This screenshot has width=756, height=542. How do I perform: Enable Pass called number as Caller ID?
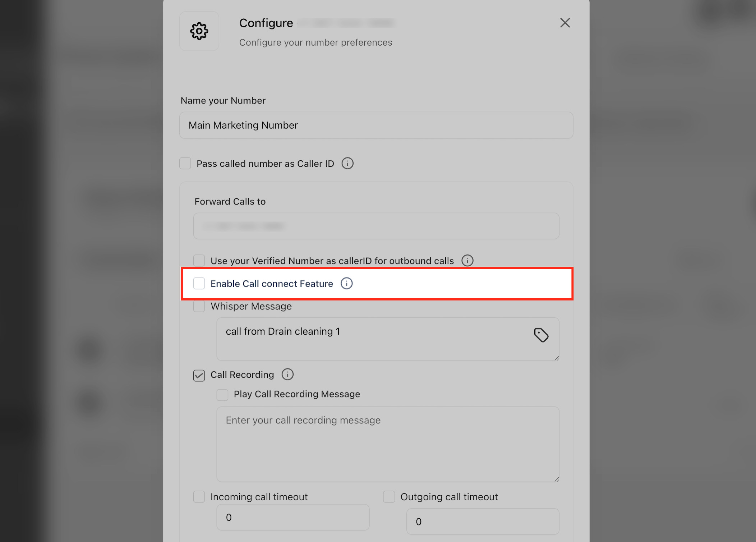[185, 164]
